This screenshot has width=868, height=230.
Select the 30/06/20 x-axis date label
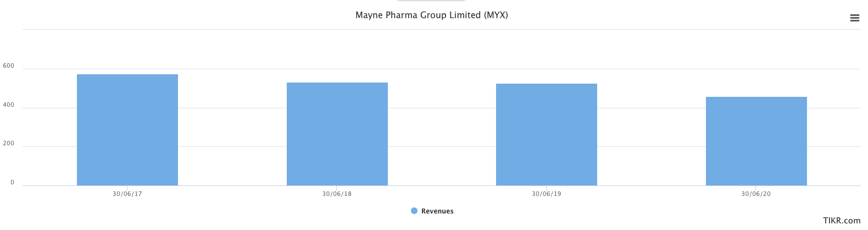[756, 194]
